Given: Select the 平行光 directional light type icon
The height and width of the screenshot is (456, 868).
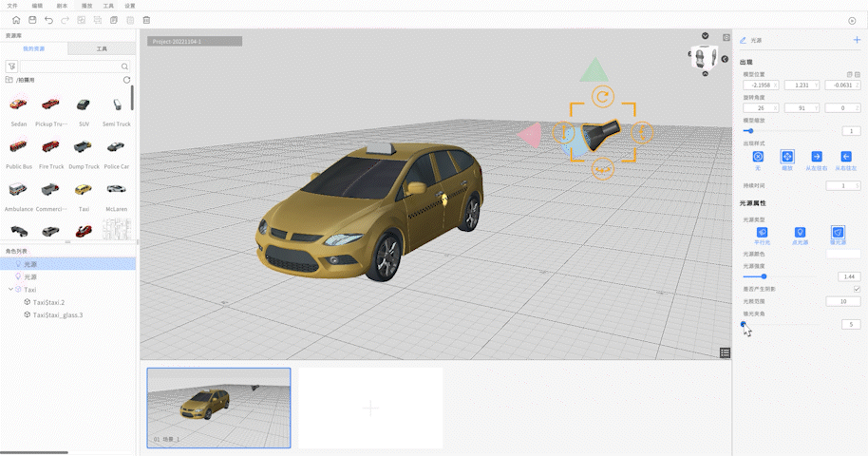Looking at the screenshot, I should (762, 232).
